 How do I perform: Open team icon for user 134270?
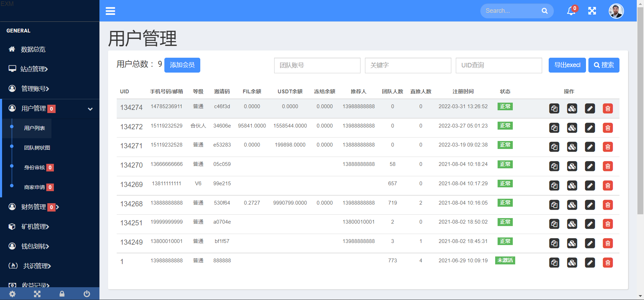(x=572, y=166)
